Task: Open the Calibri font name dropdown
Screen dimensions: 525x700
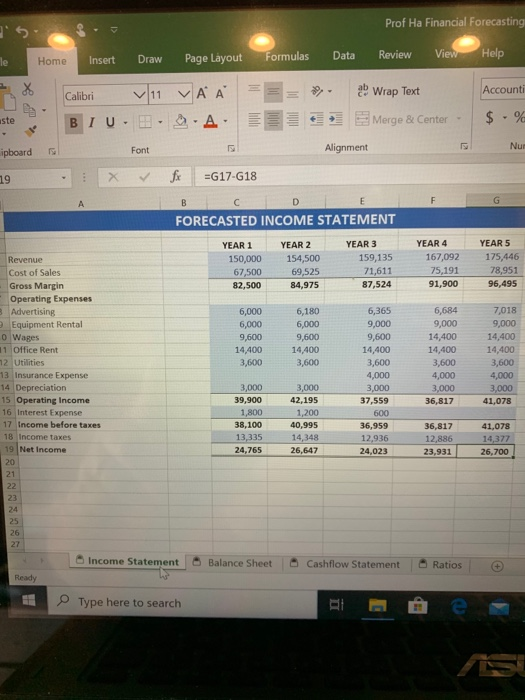Action: coord(140,95)
